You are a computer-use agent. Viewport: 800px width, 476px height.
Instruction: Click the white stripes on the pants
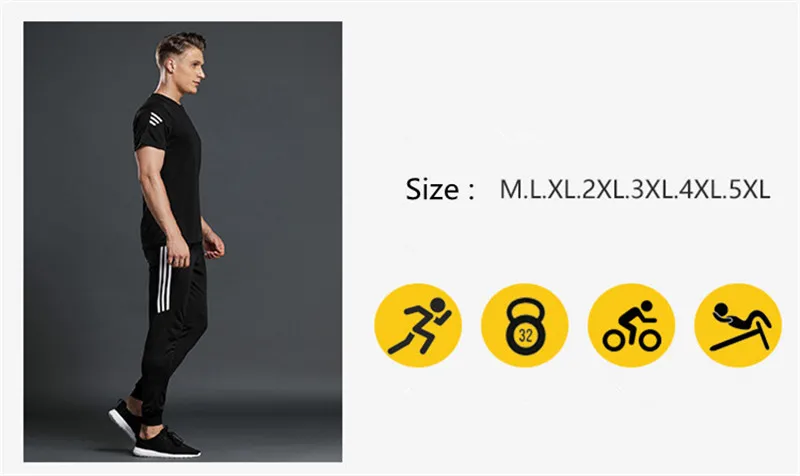(x=163, y=279)
